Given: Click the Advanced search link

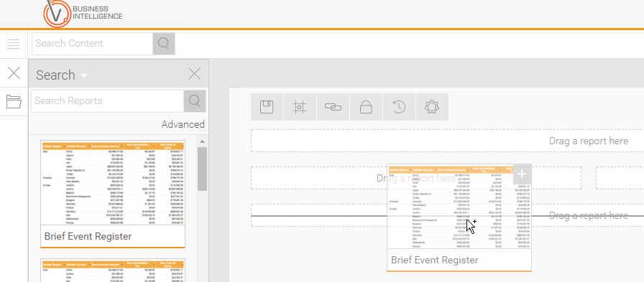Looking at the screenshot, I should click(183, 124).
